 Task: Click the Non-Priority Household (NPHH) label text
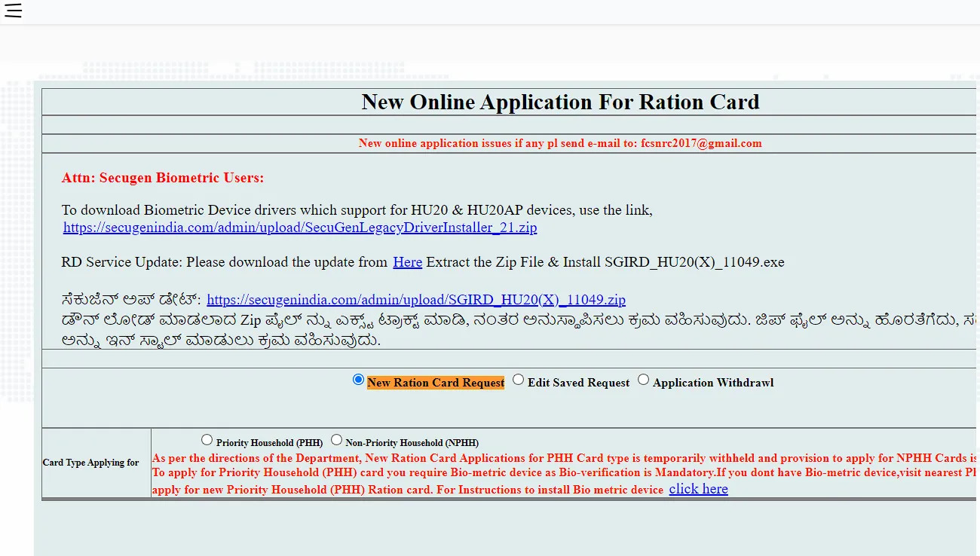click(412, 443)
